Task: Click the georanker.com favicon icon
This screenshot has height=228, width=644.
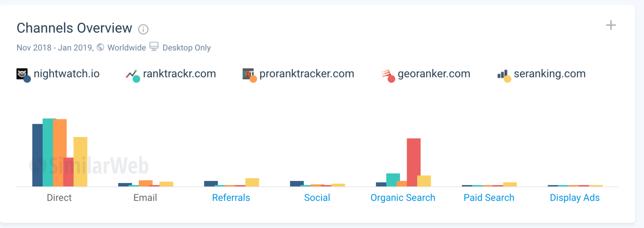Action: [x=386, y=74]
